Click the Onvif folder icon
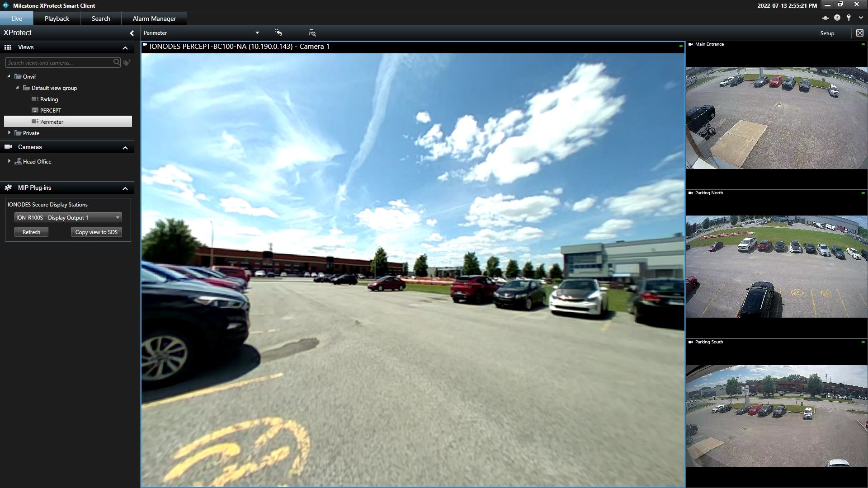The width and height of the screenshot is (868, 488). [x=18, y=76]
